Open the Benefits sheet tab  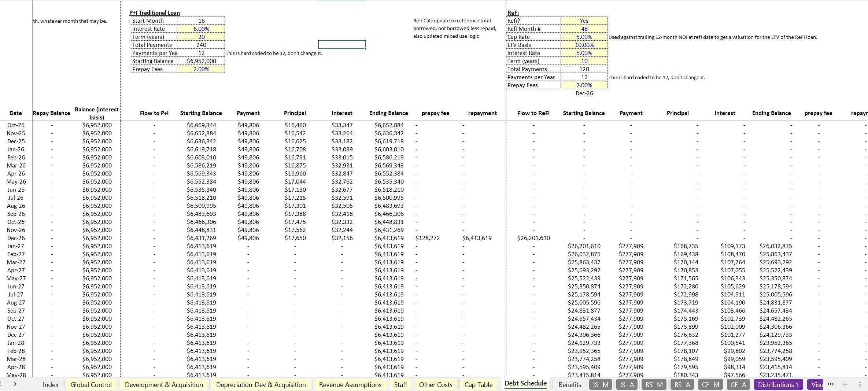(570, 384)
